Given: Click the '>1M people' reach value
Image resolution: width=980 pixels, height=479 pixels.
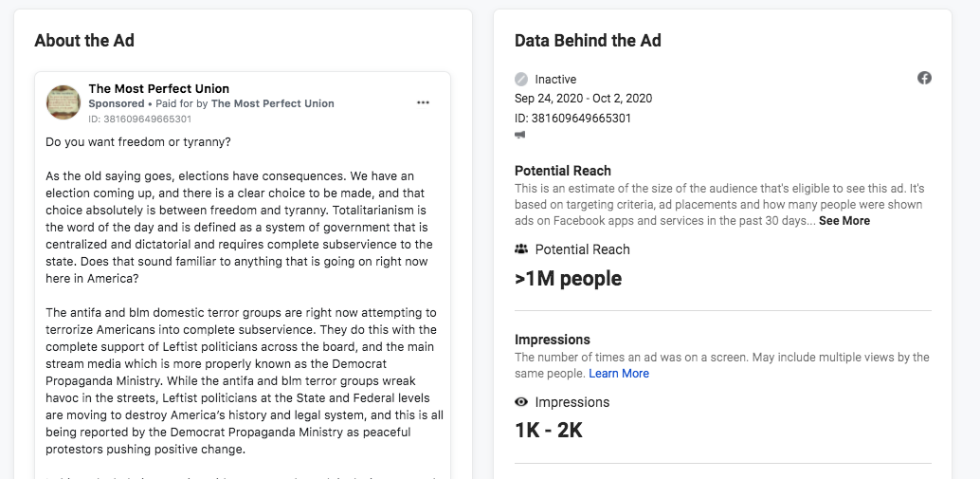Looking at the screenshot, I should pyautogui.click(x=568, y=279).
